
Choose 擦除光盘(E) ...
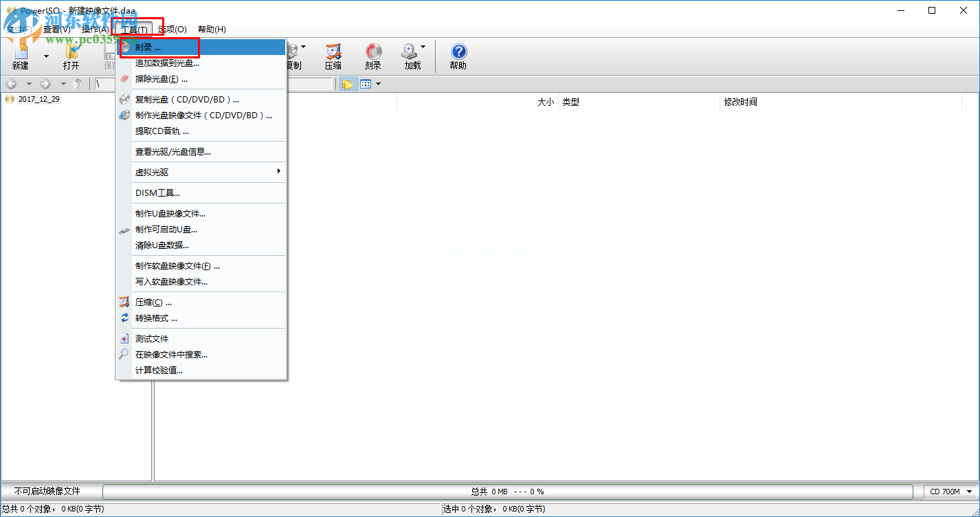(201, 79)
